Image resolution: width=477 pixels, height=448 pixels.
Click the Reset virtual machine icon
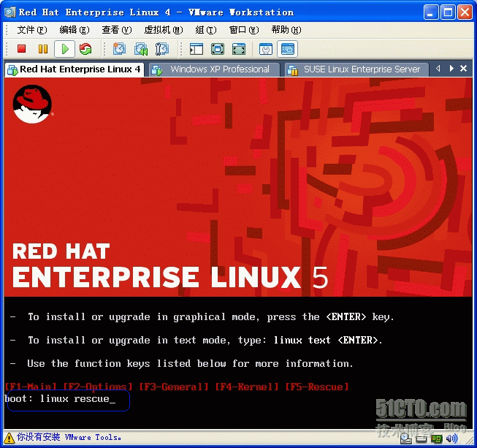pos(85,49)
